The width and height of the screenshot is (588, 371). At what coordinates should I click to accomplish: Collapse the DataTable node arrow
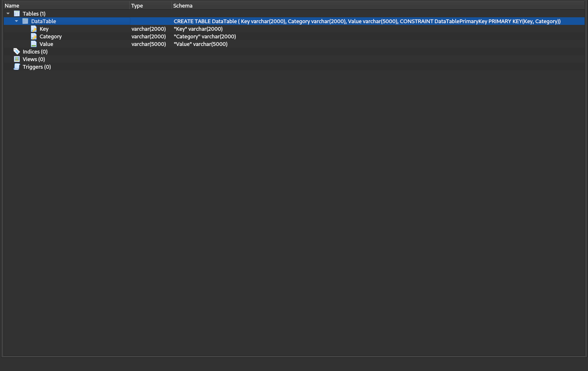point(16,21)
